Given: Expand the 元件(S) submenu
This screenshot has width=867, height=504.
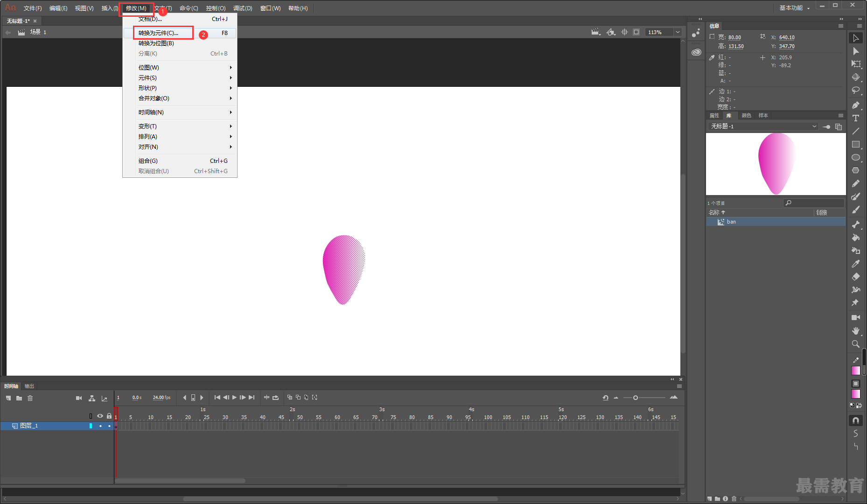Looking at the screenshot, I should 180,78.
